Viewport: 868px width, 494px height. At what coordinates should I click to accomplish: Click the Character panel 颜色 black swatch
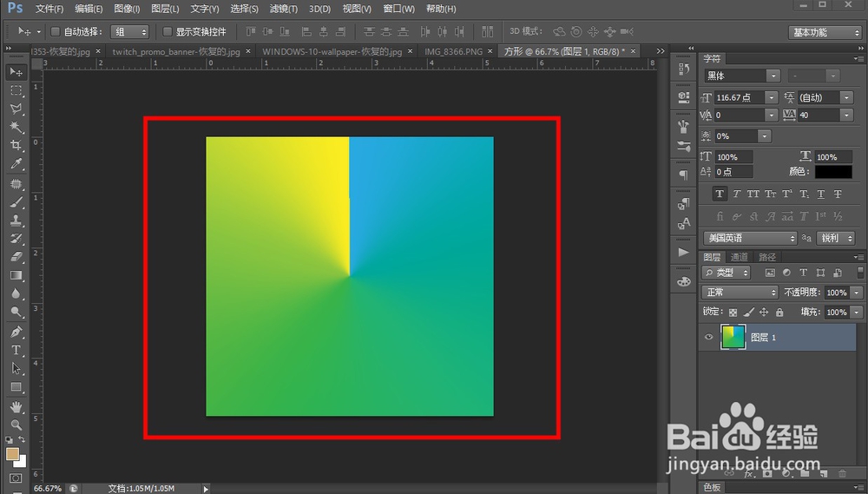click(833, 172)
